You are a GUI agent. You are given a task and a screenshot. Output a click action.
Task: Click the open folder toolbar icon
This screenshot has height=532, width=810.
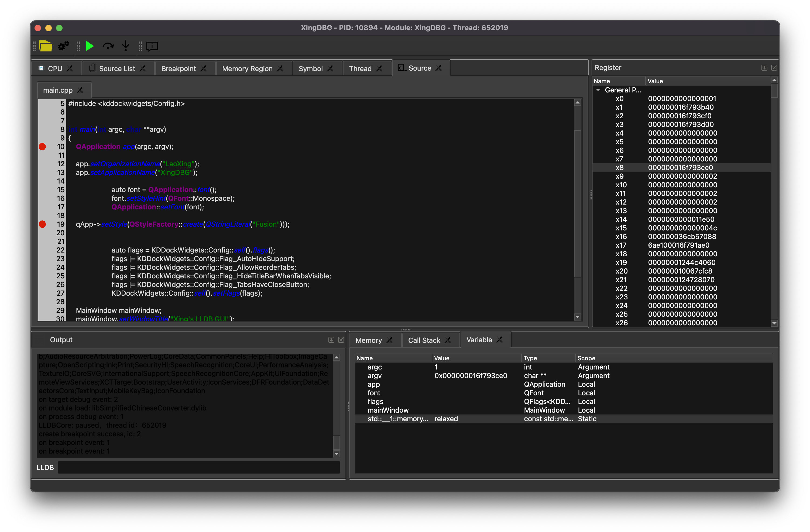tap(46, 46)
